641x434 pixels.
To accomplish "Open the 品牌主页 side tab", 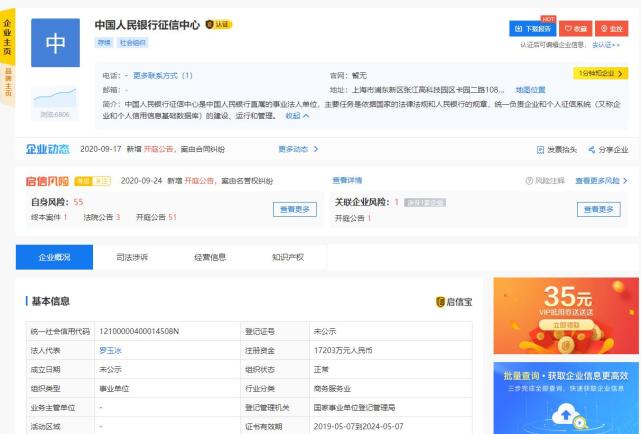I will click(7, 84).
